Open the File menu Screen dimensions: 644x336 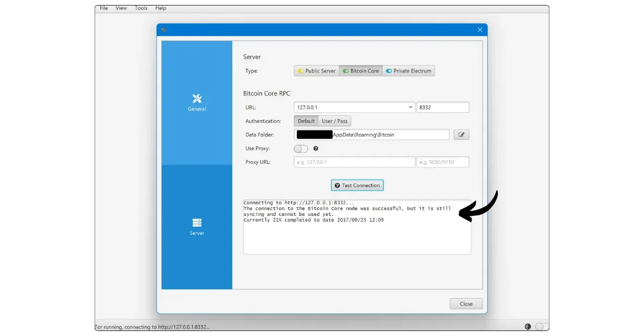(x=104, y=8)
